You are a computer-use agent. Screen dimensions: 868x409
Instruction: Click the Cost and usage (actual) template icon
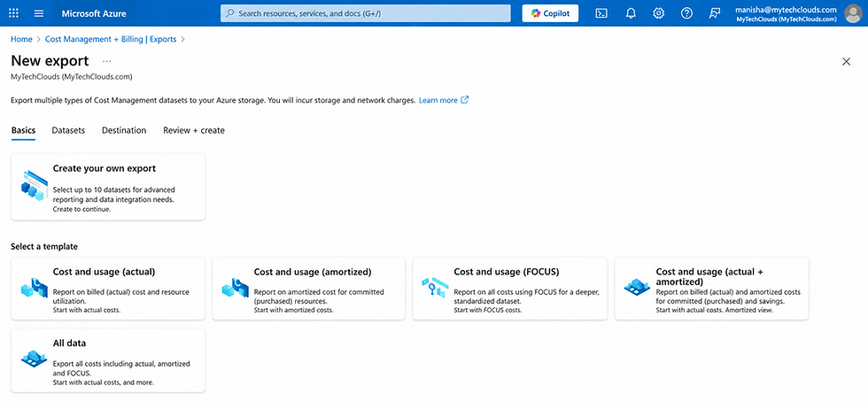point(35,288)
